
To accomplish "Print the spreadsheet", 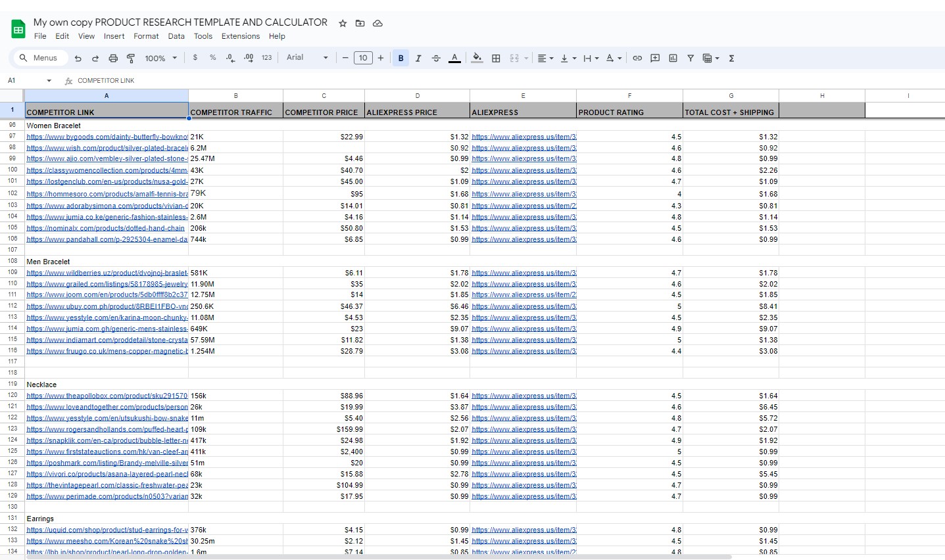I will click(x=113, y=58).
